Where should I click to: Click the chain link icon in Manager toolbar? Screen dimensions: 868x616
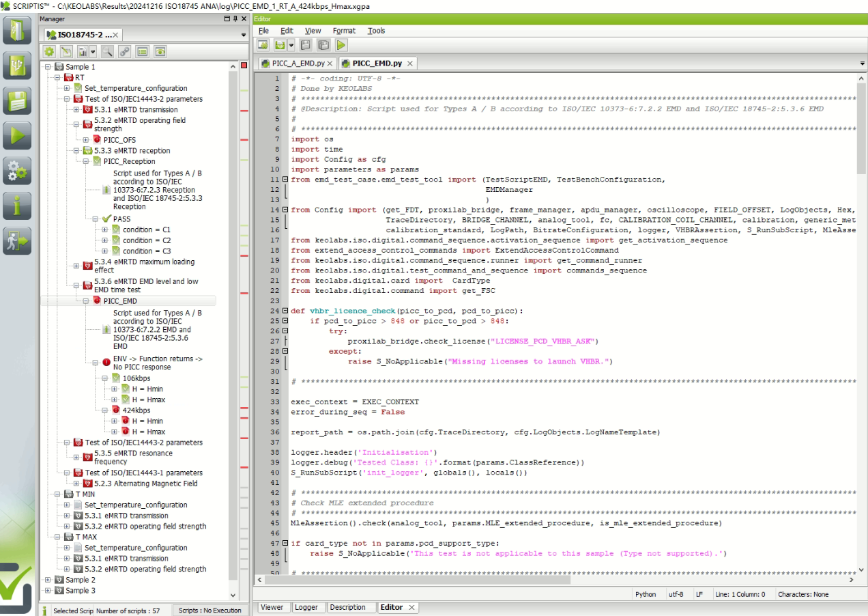124,51
